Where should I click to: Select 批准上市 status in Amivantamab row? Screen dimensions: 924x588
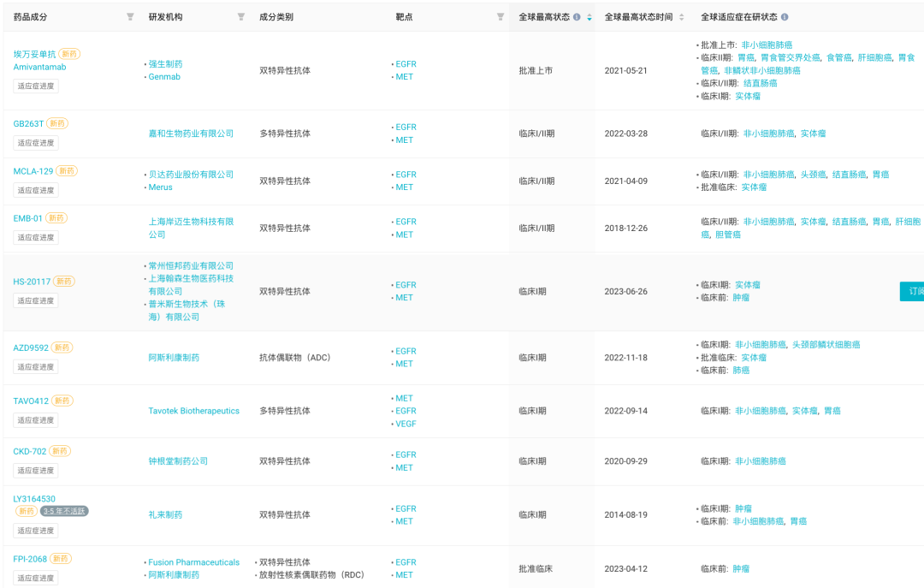pos(536,70)
